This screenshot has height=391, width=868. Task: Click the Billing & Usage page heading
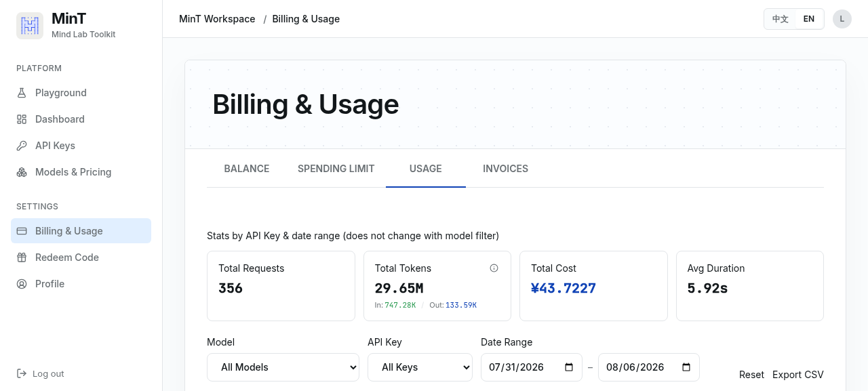pyautogui.click(x=306, y=104)
